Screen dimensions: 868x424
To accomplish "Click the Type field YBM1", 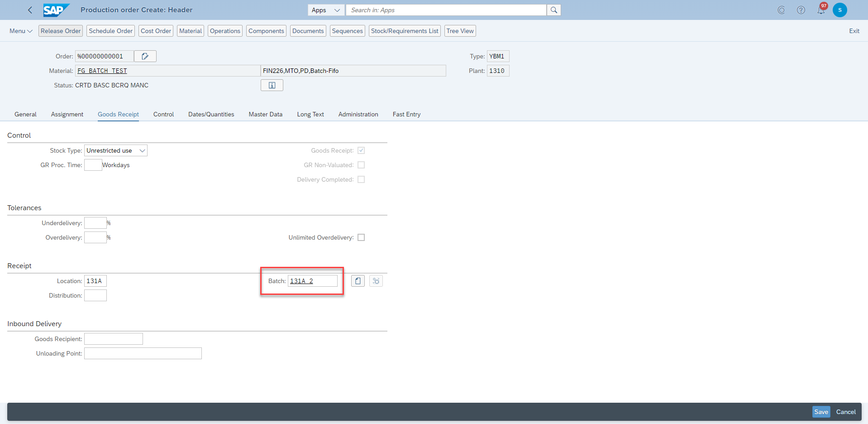I will click(498, 56).
